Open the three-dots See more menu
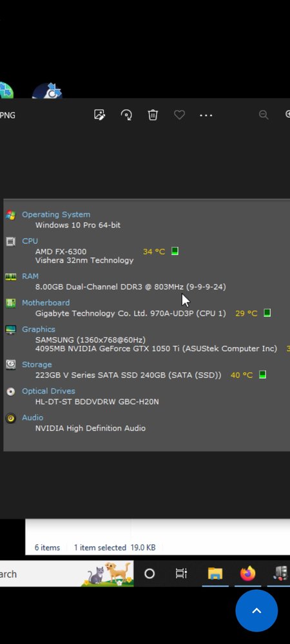The height and width of the screenshot is (644, 290). [x=206, y=115]
